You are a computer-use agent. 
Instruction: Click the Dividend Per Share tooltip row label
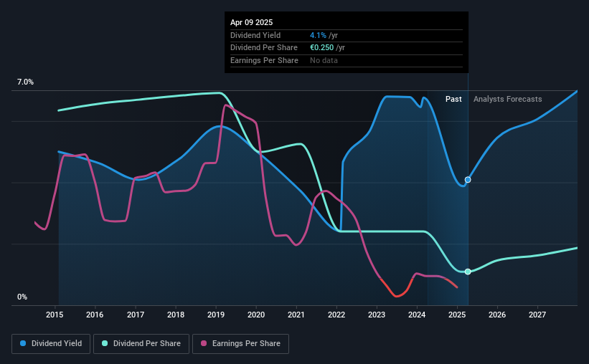(264, 48)
